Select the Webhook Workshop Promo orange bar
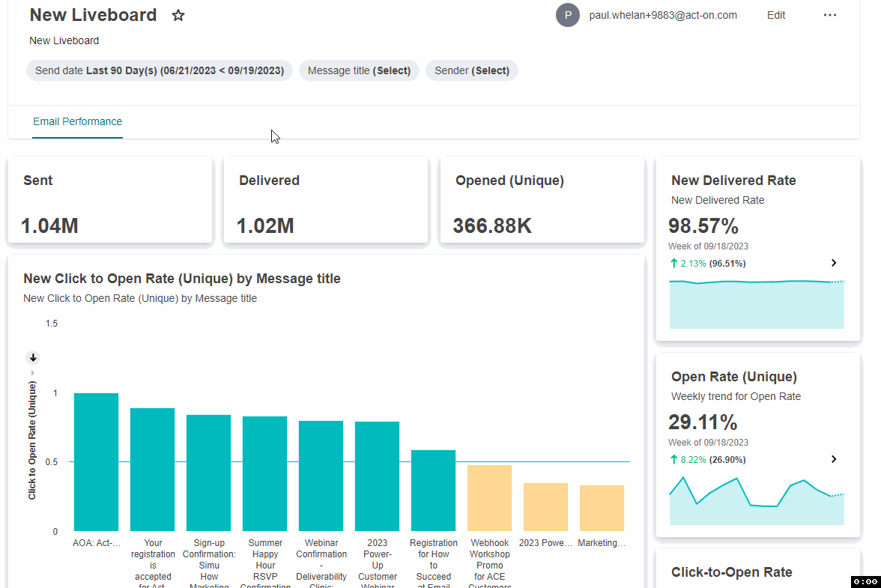This screenshot has width=881, height=588. [489, 498]
